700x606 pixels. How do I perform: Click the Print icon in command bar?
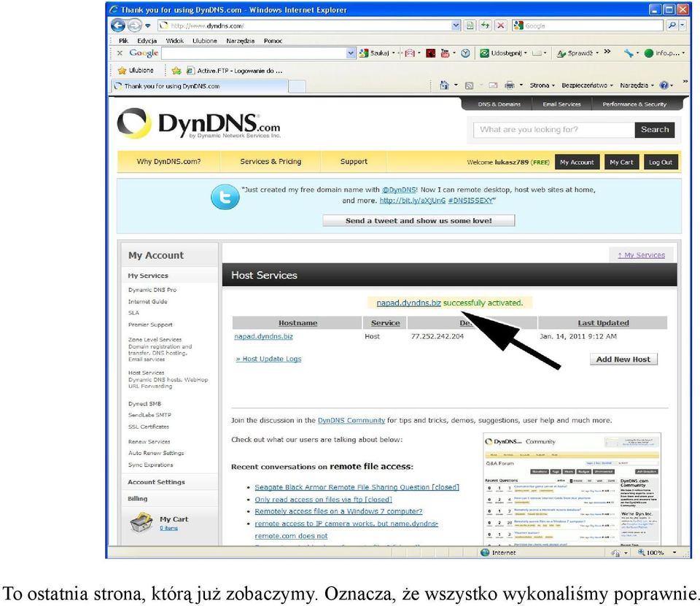[510, 85]
